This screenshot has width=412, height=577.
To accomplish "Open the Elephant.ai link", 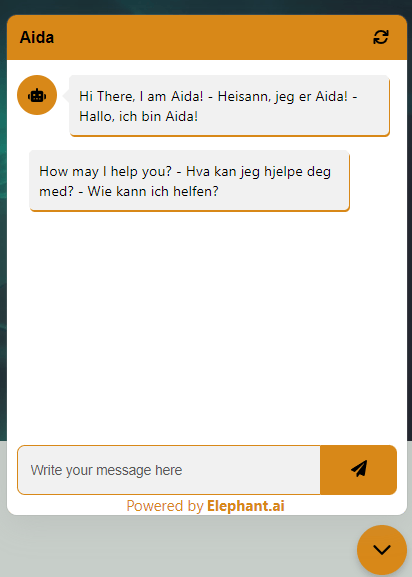I will pos(246,506).
